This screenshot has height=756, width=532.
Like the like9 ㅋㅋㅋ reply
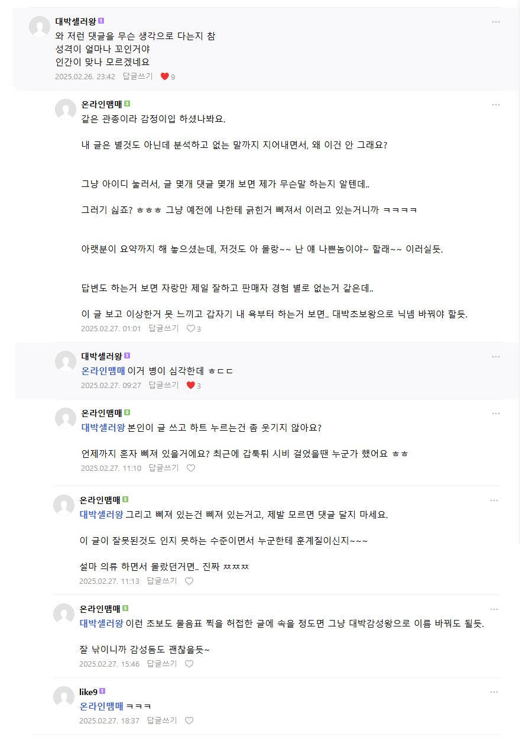[x=189, y=721]
